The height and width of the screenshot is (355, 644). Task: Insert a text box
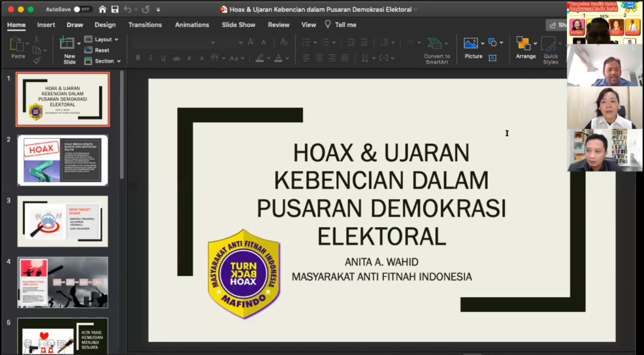pos(492,58)
